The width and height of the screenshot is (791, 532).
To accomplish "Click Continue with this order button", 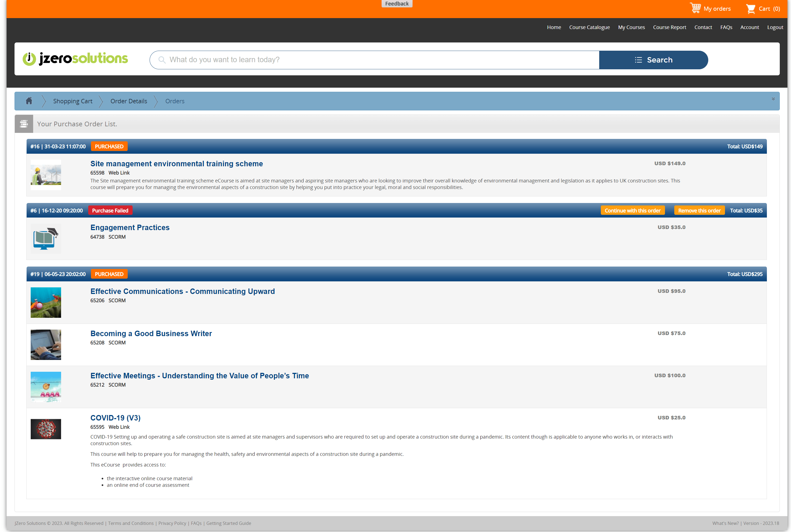I will (632, 210).
